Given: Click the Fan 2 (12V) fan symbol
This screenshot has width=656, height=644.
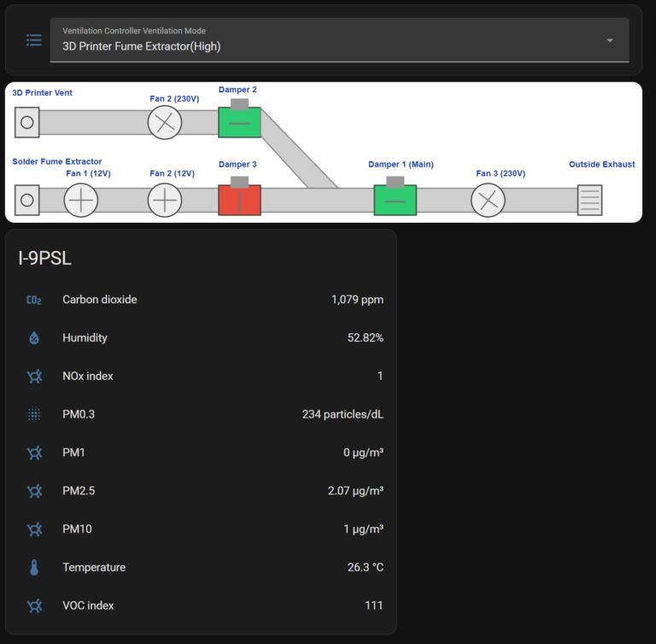Looking at the screenshot, I should coord(165,200).
